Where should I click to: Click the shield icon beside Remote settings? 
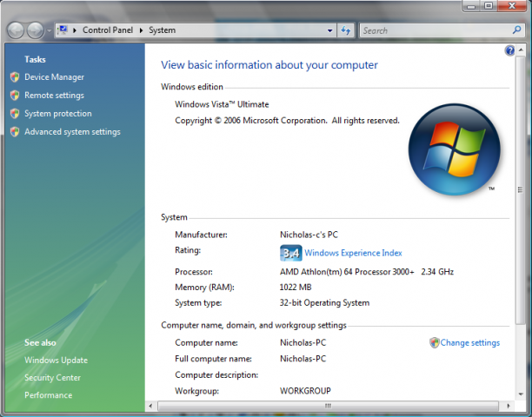[x=15, y=96]
